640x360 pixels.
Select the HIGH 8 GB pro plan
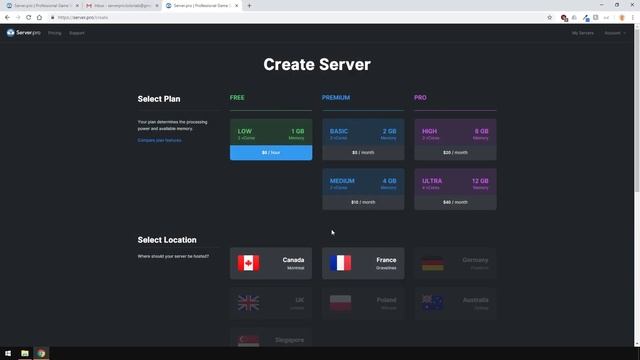point(456,140)
